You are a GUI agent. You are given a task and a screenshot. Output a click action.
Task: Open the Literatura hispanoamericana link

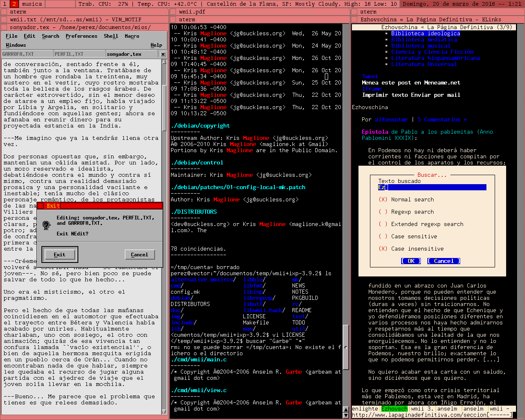pos(435,58)
